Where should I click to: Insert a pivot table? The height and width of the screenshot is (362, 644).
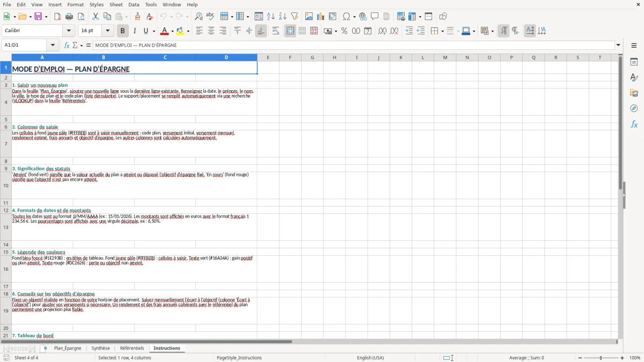point(333,17)
